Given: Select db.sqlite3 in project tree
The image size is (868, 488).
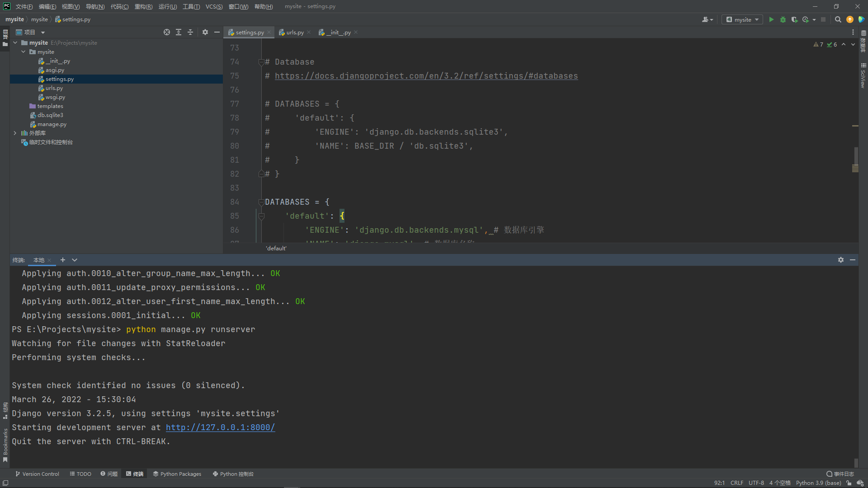Looking at the screenshot, I should click(x=50, y=115).
